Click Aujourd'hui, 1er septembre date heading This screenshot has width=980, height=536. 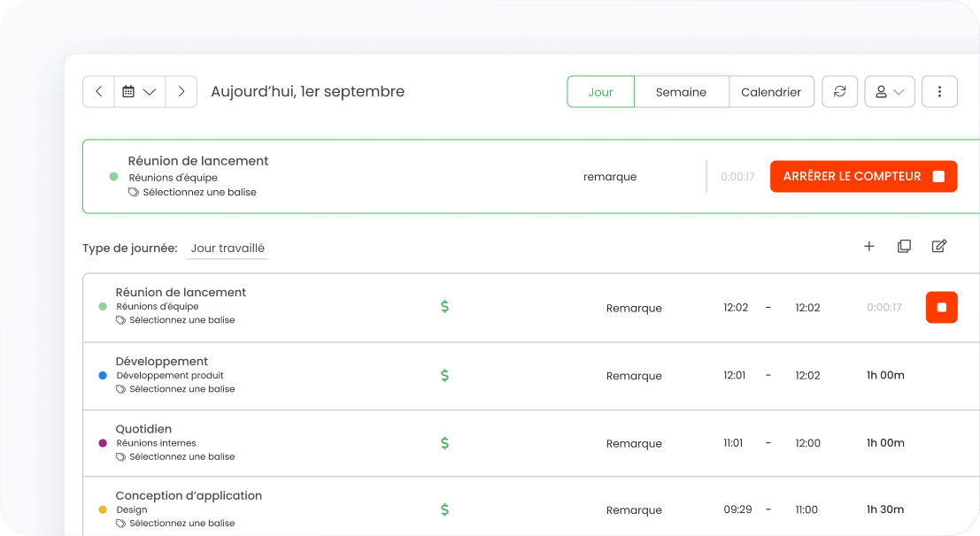tap(307, 92)
